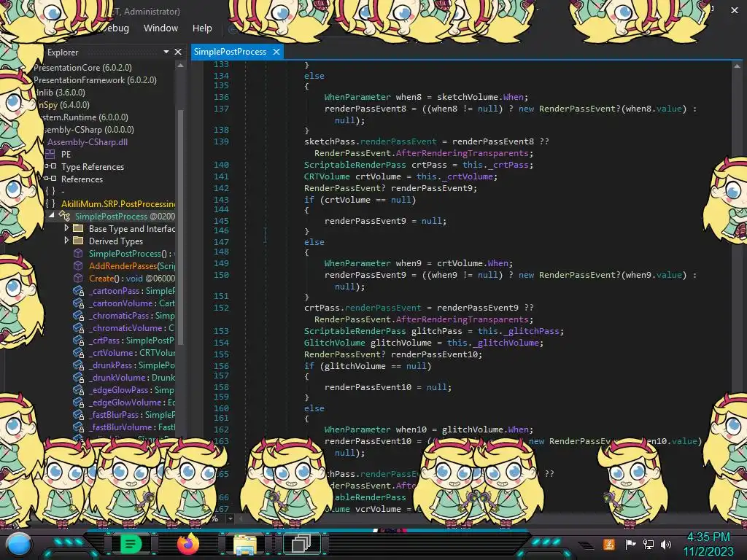The width and height of the screenshot is (747, 560).
Task: Open the Action Center flag tray icon
Action: point(631,544)
